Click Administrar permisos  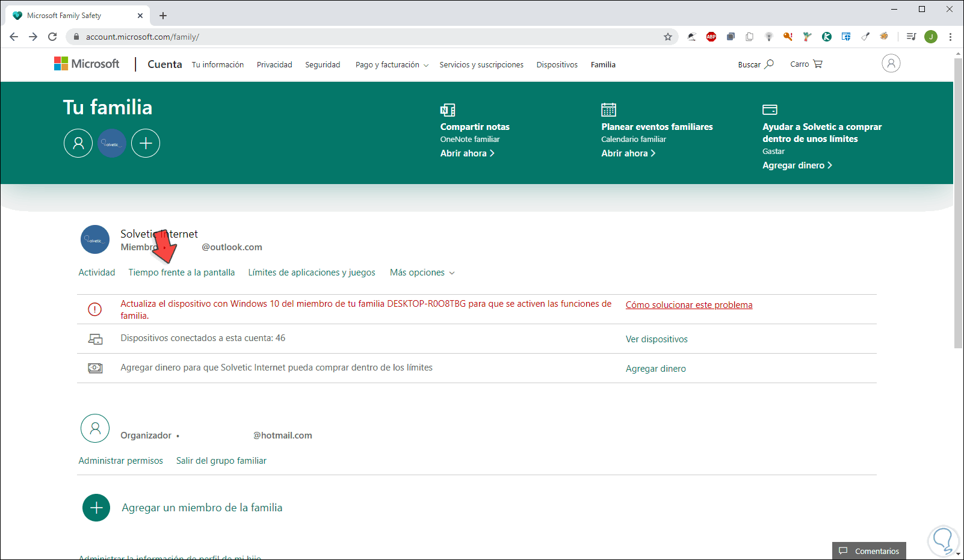pos(121,461)
